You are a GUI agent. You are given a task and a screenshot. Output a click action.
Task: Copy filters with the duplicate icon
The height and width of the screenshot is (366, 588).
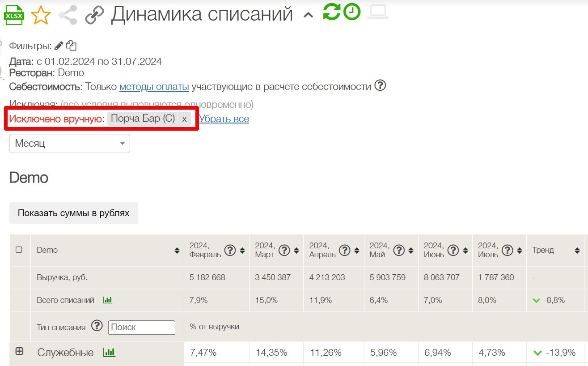pos(72,45)
